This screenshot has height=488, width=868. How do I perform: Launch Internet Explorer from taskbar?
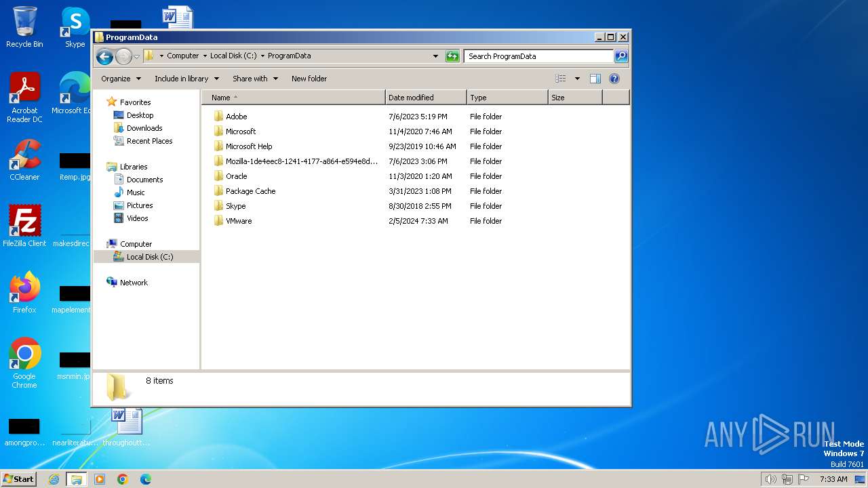54,479
